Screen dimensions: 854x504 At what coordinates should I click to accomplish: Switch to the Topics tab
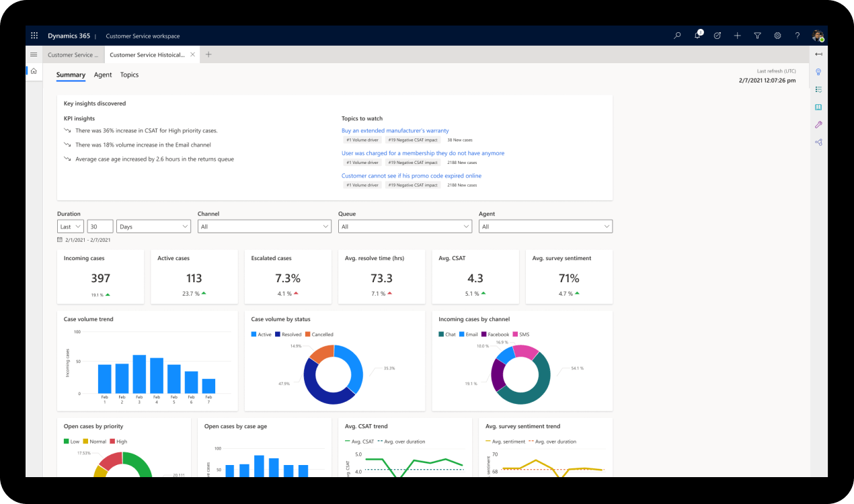[129, 75]
